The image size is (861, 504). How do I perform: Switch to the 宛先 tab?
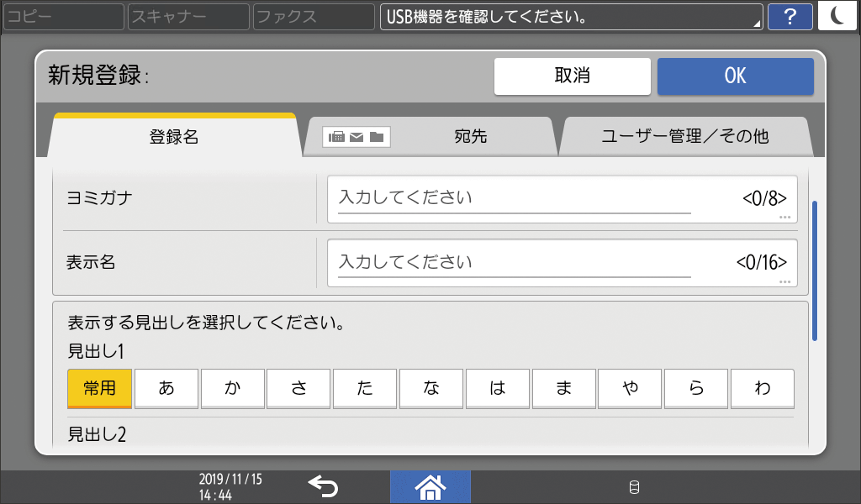click(x=471, y=136)
